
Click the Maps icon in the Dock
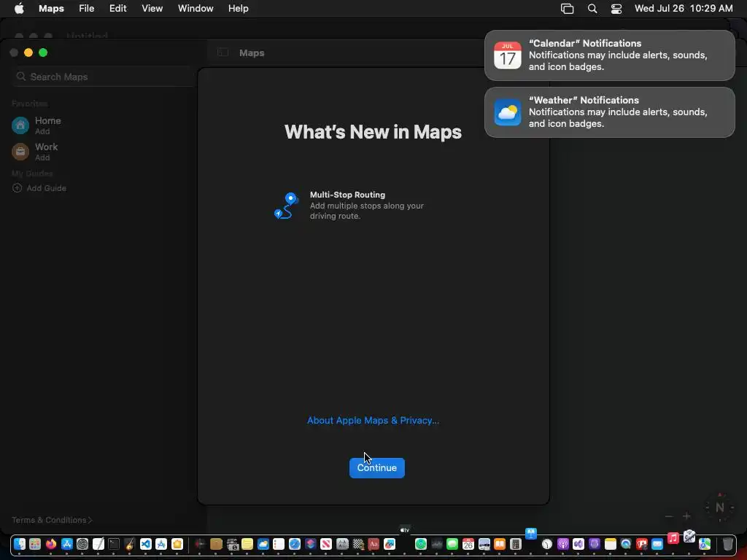[705, 544]
